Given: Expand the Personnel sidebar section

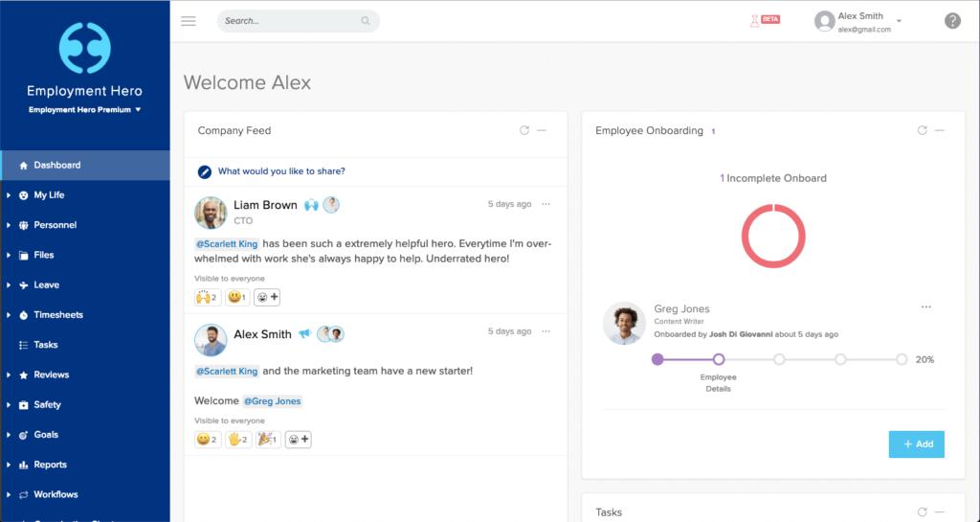Looking at the screenshot, I should pos(55,225).
